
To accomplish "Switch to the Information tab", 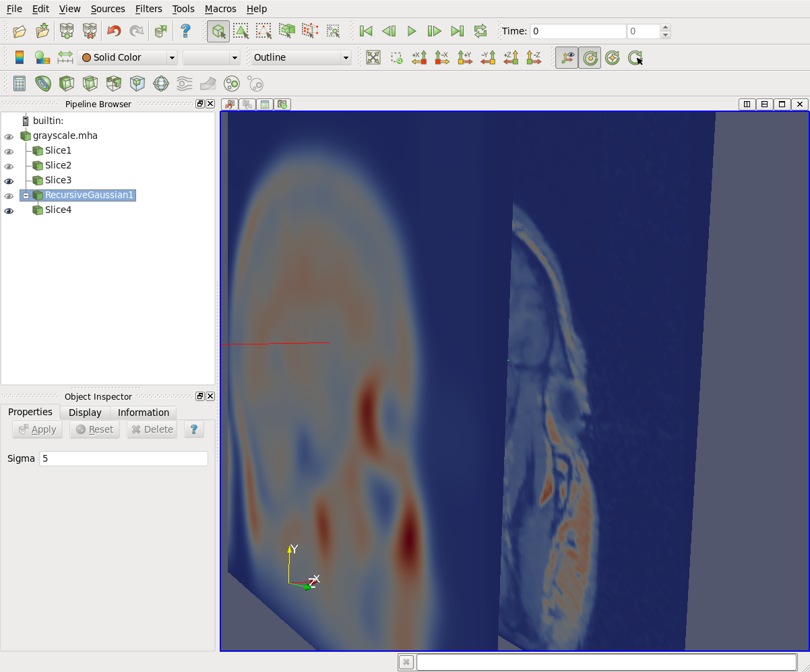I will pyautogui.click(x=144, y=413).
